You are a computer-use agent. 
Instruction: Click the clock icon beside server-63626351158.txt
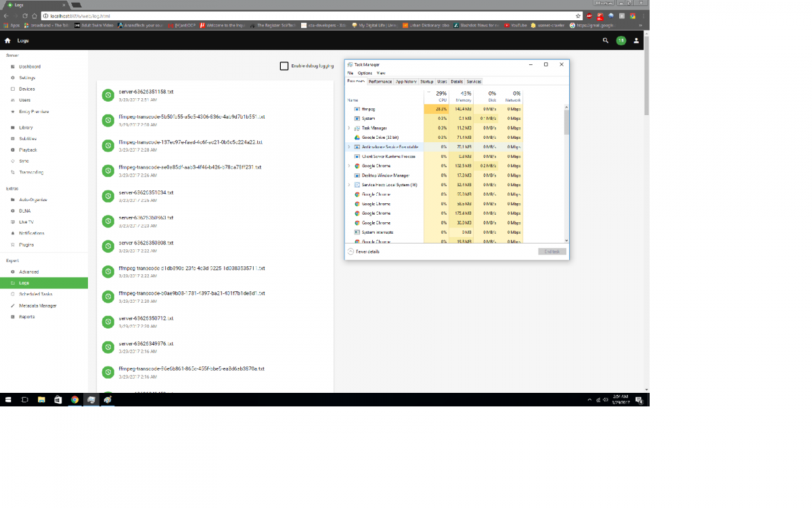coord(107,96)
